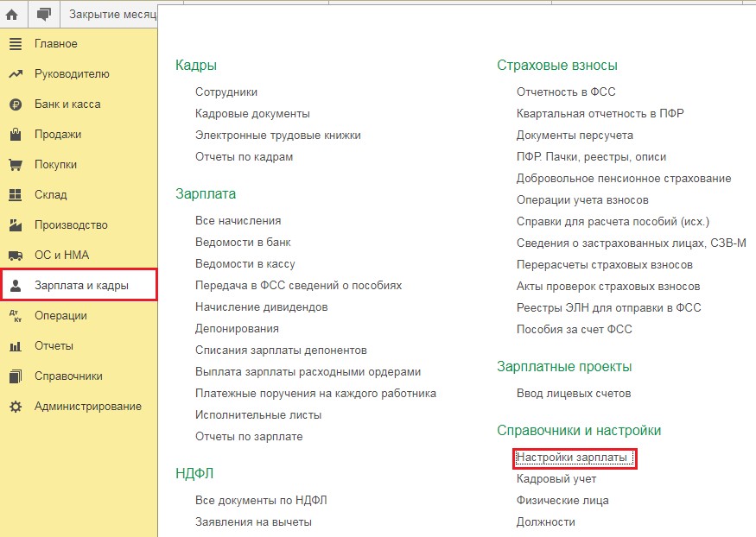Open Передача в ФСС сведений о пособиях

click(x=298, y=286)
